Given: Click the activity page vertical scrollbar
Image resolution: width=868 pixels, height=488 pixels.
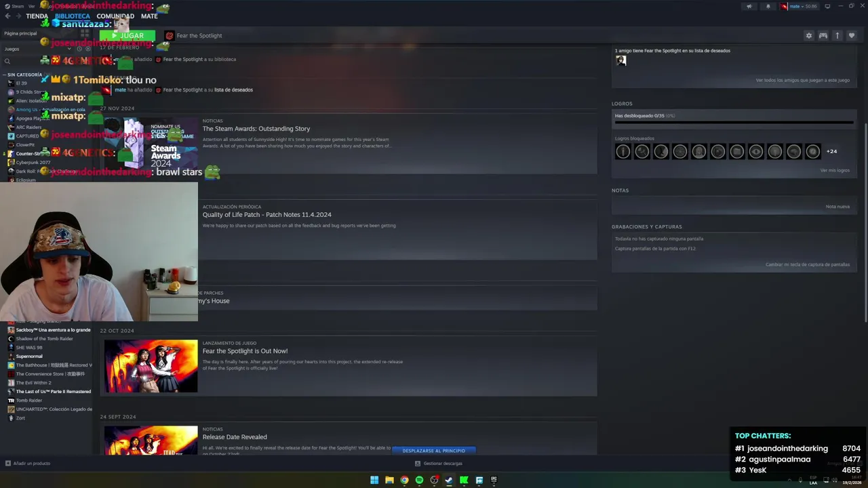Looking at the screenshot, I should 865,224.
